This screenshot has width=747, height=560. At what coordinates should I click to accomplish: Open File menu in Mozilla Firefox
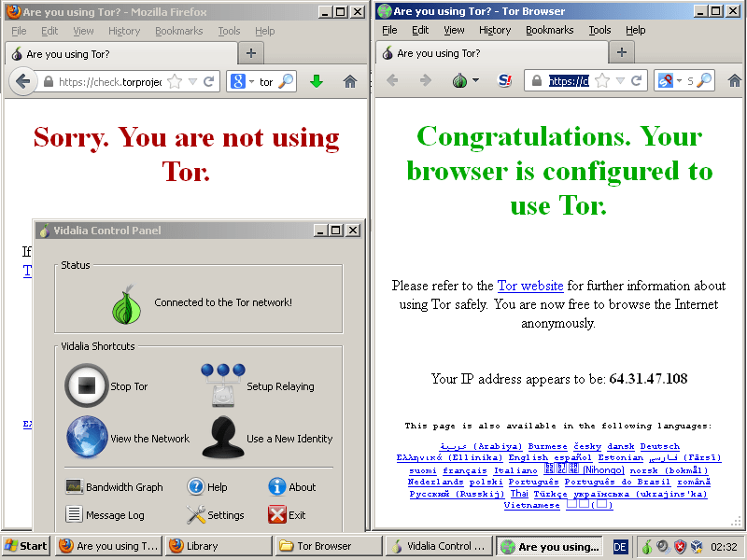coord(19,31)
